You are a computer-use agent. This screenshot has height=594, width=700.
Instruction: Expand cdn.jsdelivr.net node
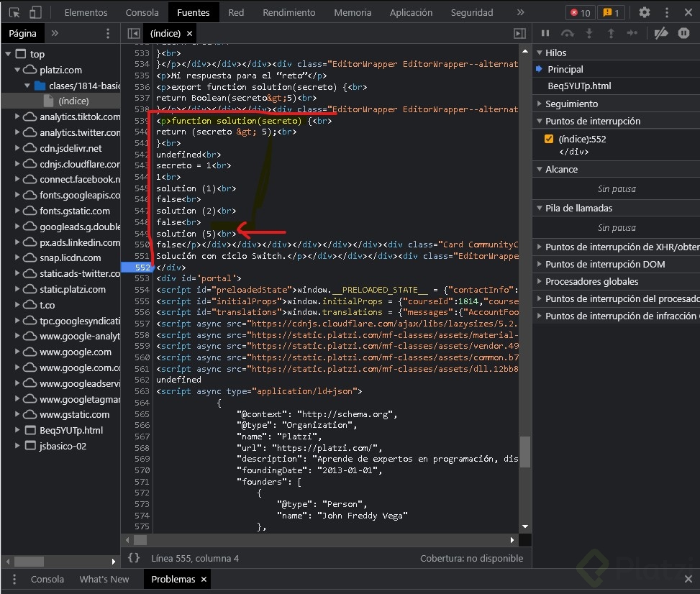coord(17,147)
